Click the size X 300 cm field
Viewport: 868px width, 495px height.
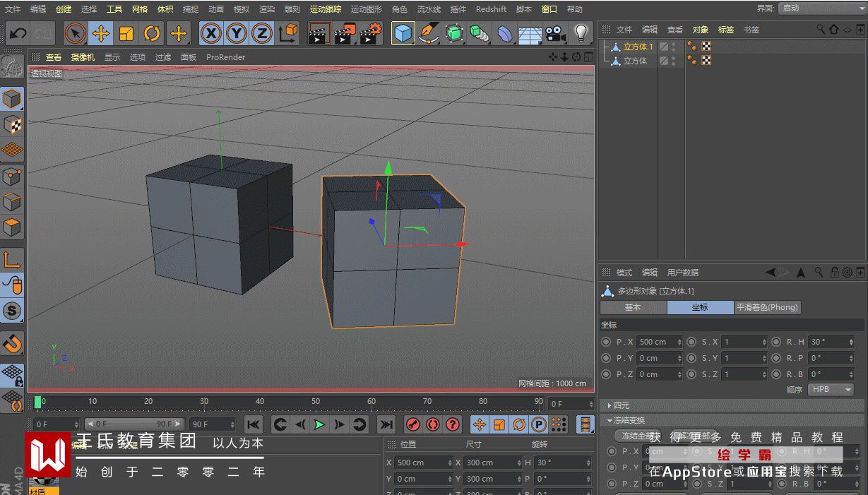point(493,463)
